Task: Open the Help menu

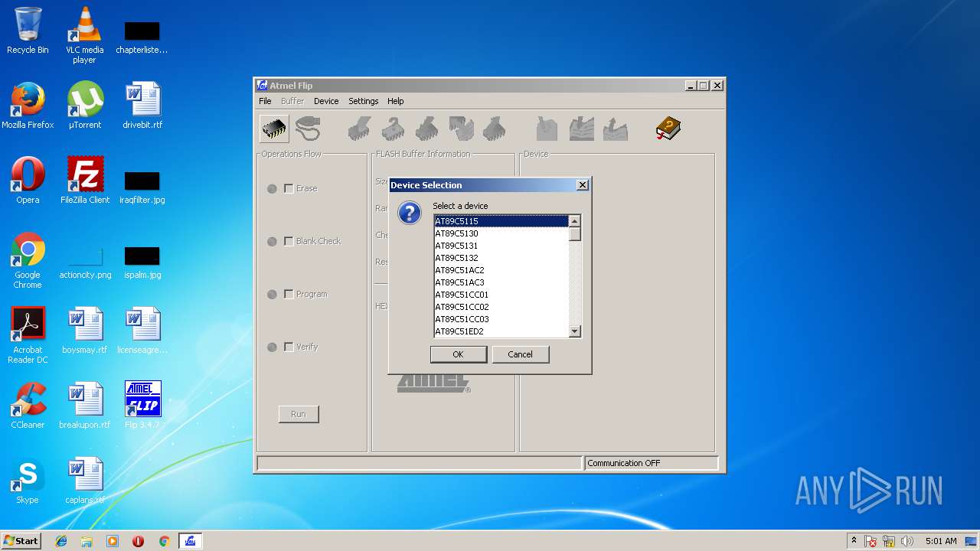Action: pos(395,101)
